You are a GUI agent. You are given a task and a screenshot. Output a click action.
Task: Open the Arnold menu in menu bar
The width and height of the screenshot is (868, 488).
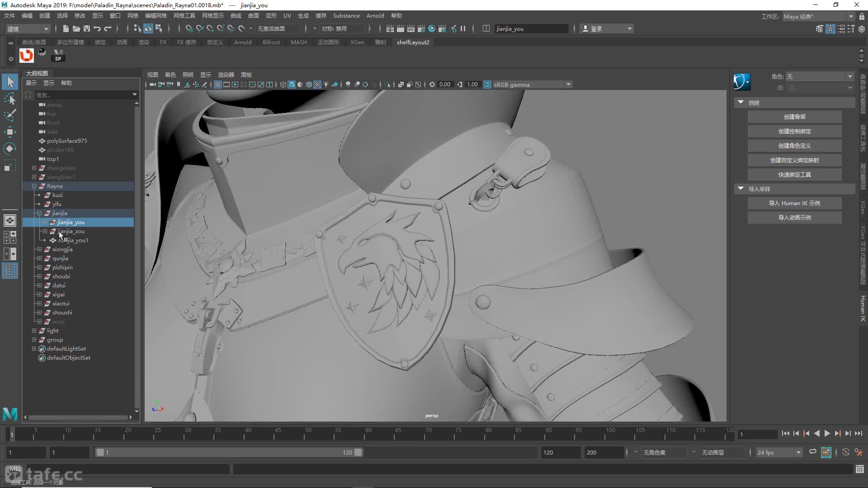tap(375, 15)
